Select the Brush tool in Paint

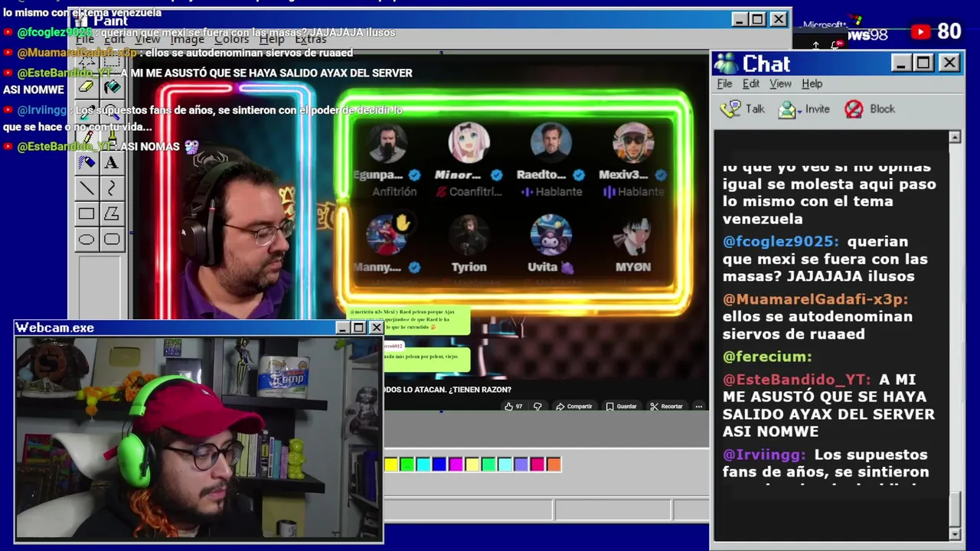click(112, 138)
